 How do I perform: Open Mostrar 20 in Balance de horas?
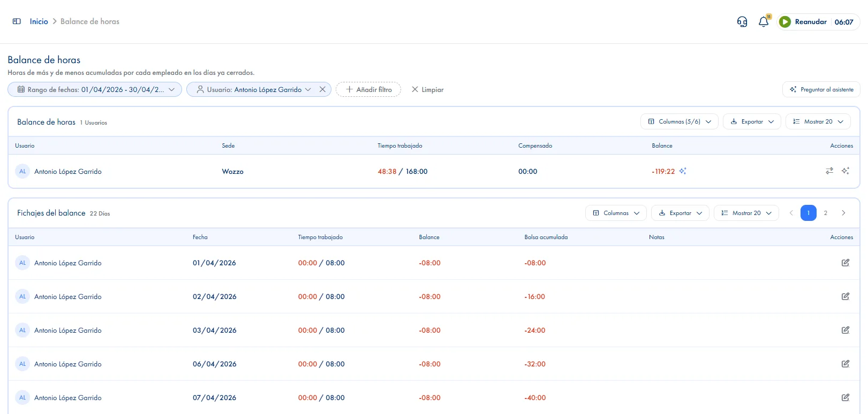(x=818, y=121)
